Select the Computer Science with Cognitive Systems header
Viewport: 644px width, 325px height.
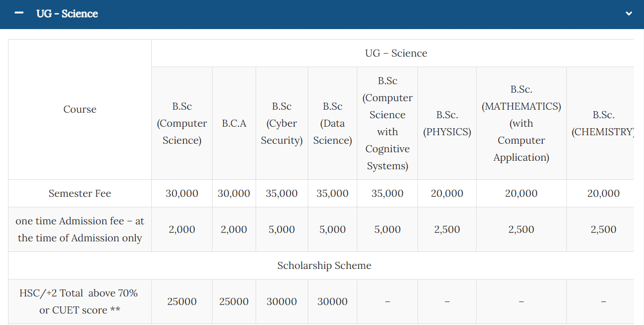[387, 123]
